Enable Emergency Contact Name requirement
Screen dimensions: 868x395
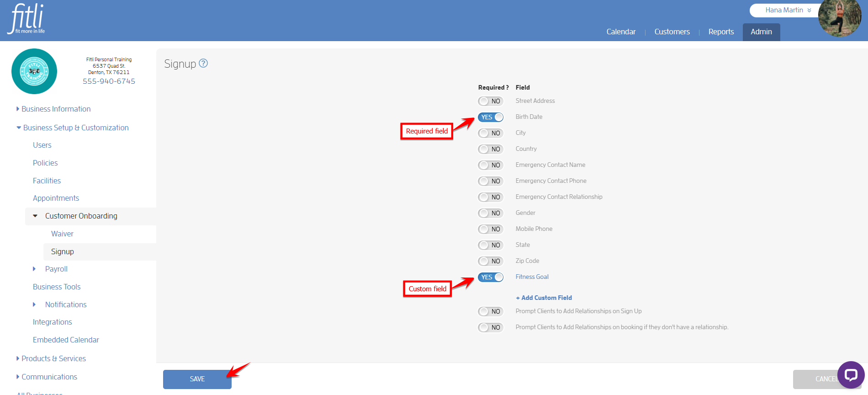[491, 165]
